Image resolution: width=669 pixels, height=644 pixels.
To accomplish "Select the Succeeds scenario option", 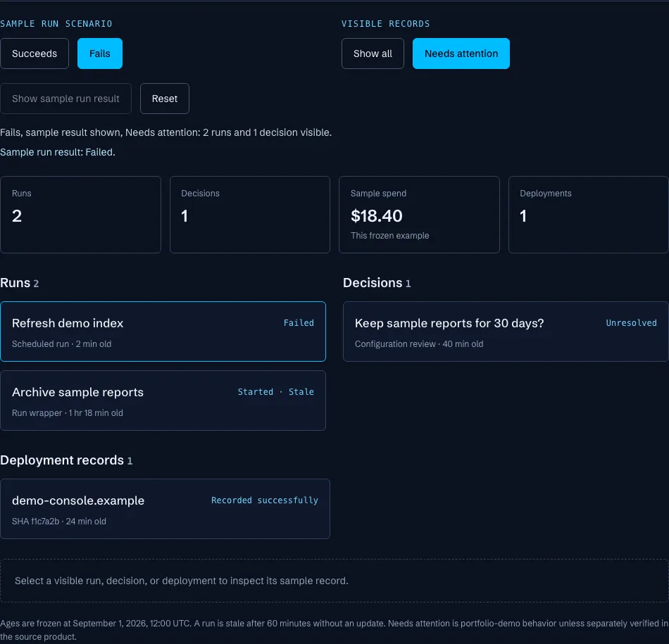I will [34, 53].
